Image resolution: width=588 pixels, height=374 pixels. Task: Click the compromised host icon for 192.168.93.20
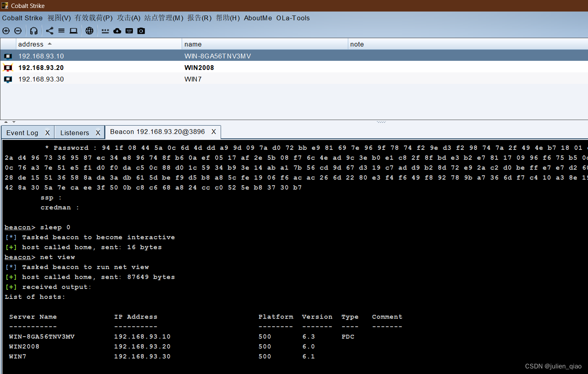(x=8, y=68)
